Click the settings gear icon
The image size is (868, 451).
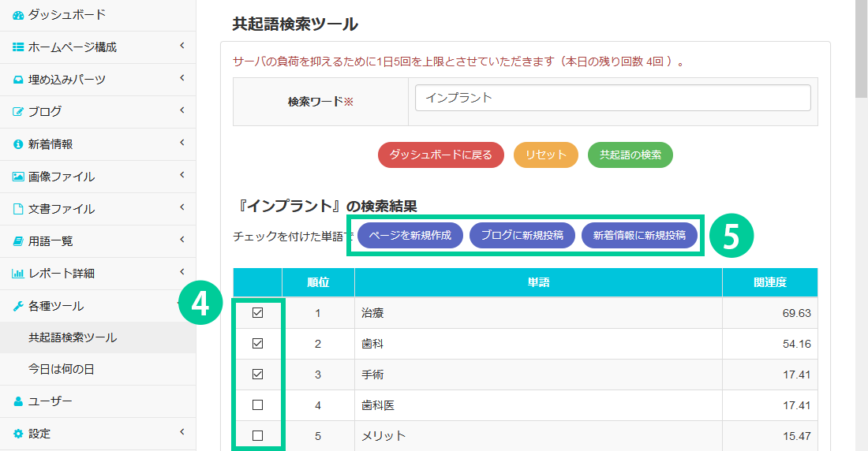[18, 434]
